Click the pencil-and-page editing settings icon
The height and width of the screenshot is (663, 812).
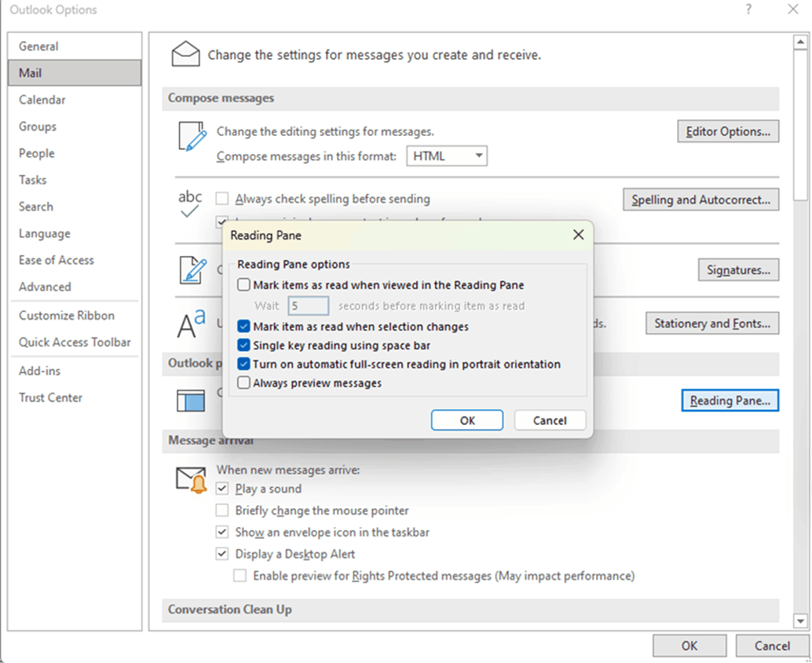coord(192,136)
